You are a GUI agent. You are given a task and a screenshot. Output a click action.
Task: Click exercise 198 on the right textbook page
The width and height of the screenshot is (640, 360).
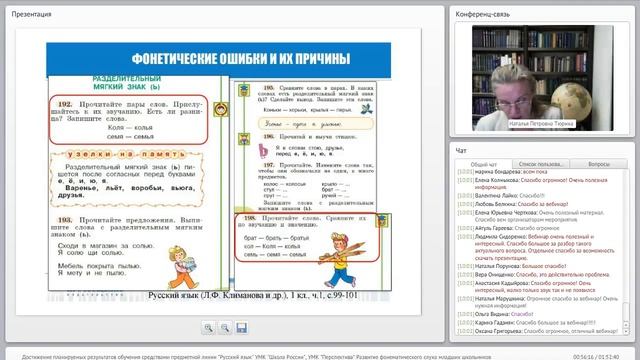[307, 237]
